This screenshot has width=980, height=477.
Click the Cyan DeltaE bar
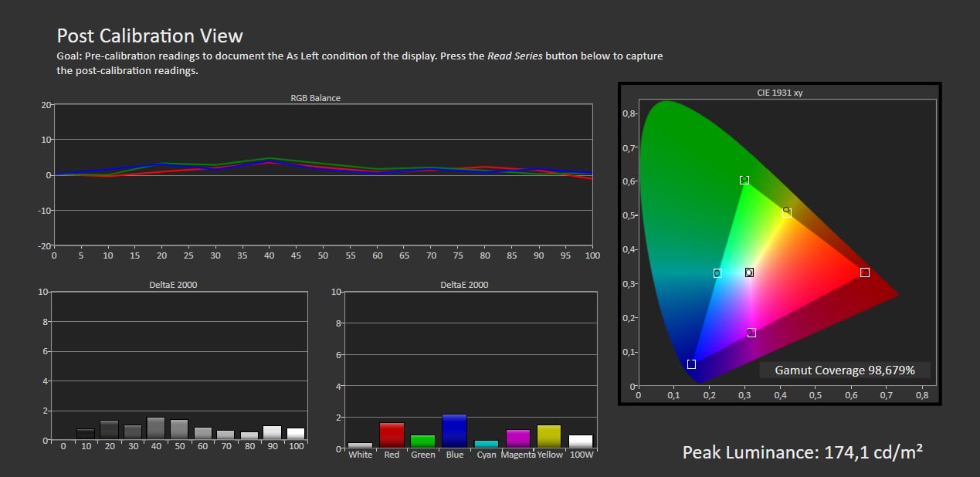click(x=486, y=444)
